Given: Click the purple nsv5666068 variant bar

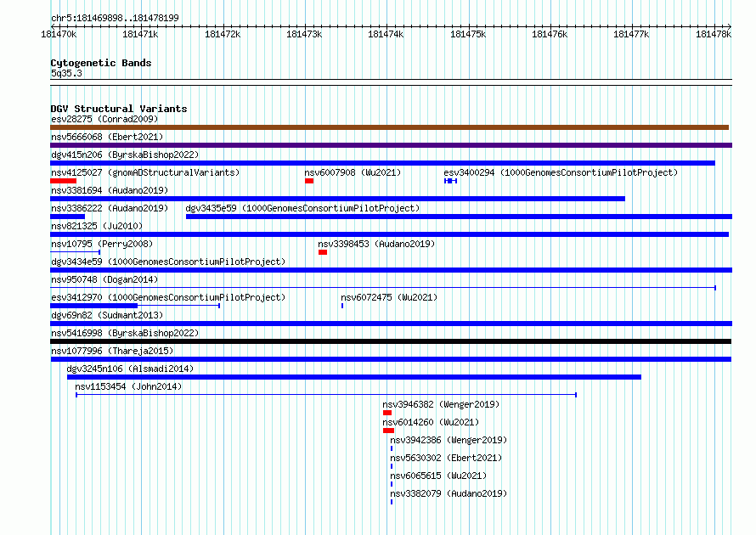Looking at the screenshot, I should coord(391,145).
